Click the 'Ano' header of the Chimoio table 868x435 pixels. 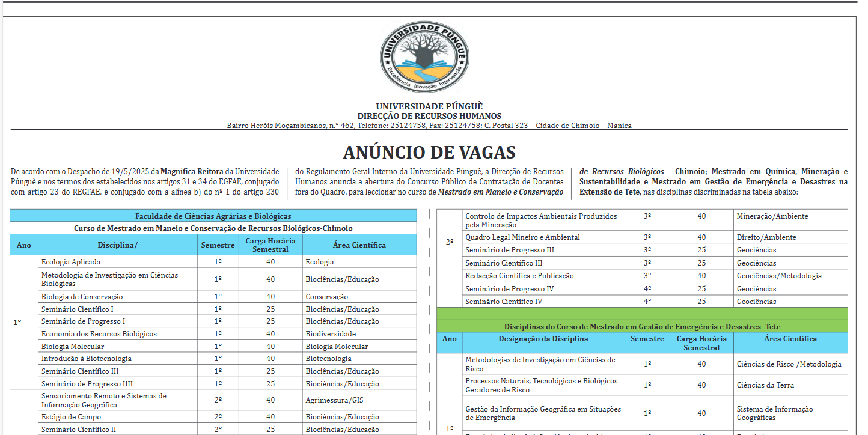24,245
